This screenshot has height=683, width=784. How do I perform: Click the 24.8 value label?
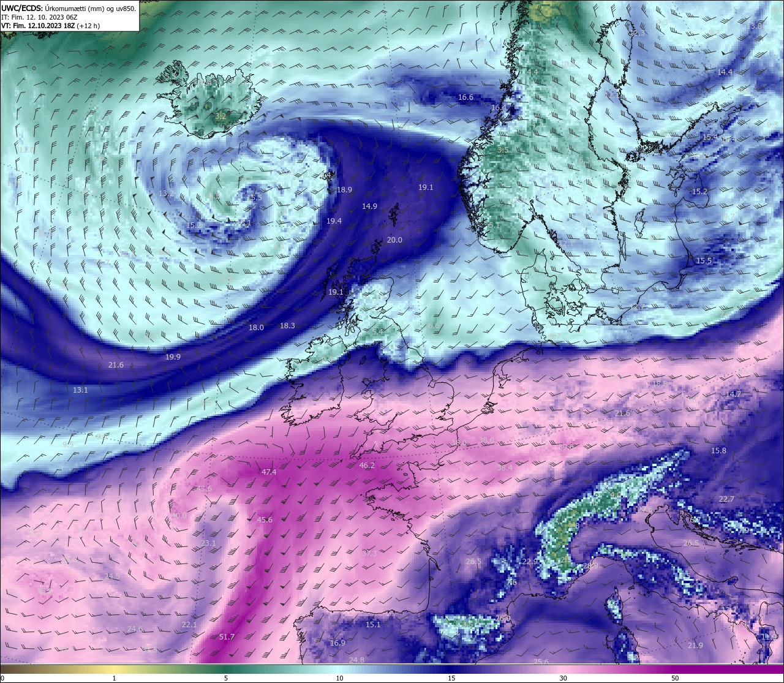tap(356, 660)
